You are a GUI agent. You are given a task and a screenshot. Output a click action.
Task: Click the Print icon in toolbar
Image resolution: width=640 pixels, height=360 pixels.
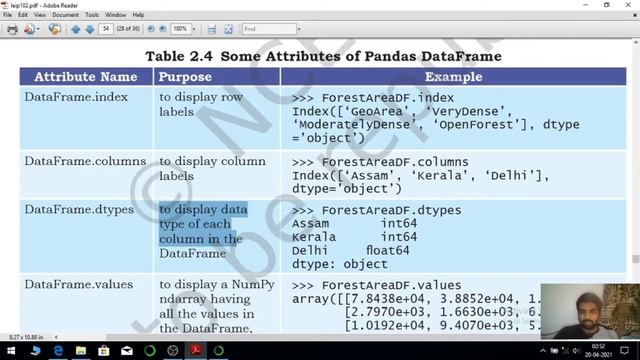(12, 29)
